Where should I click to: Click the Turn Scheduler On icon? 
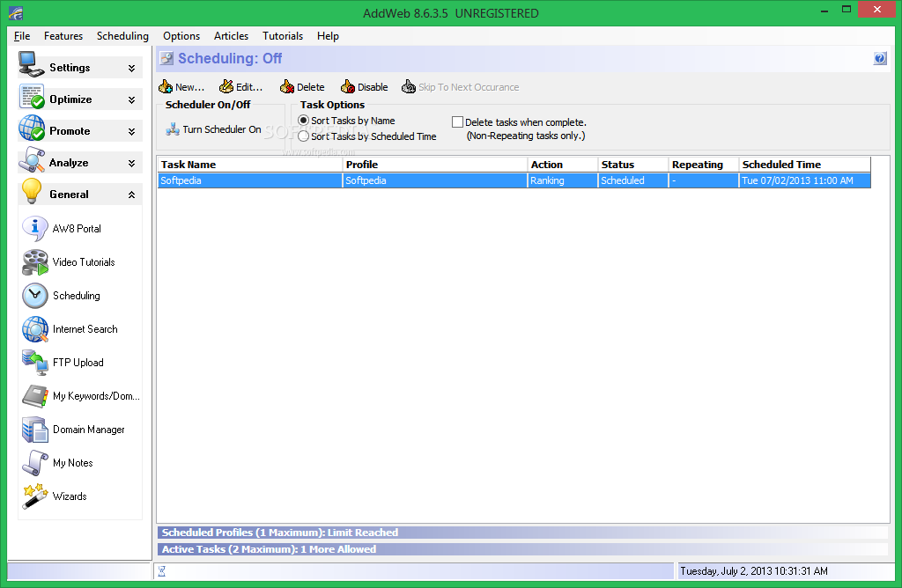tap(173, 129)
